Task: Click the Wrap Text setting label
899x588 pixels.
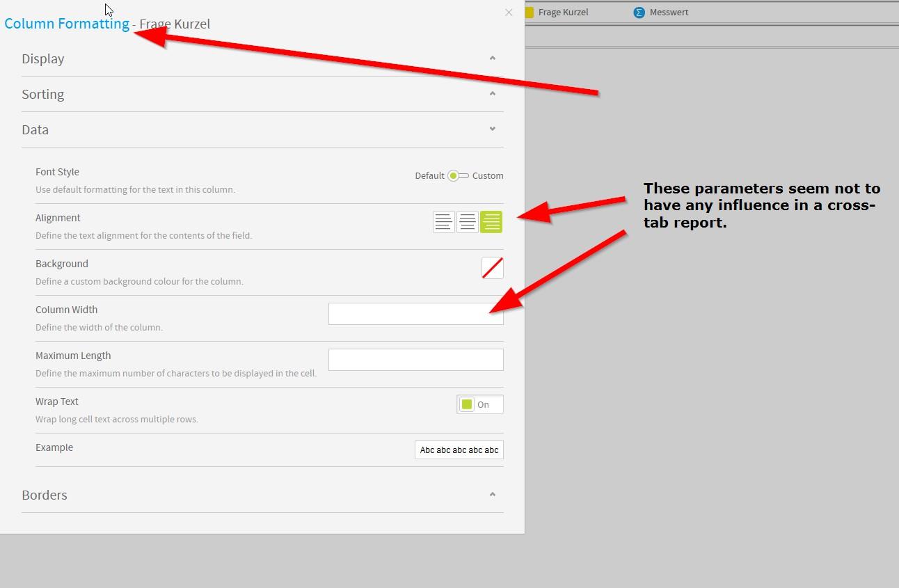Action: pos(57,402)
